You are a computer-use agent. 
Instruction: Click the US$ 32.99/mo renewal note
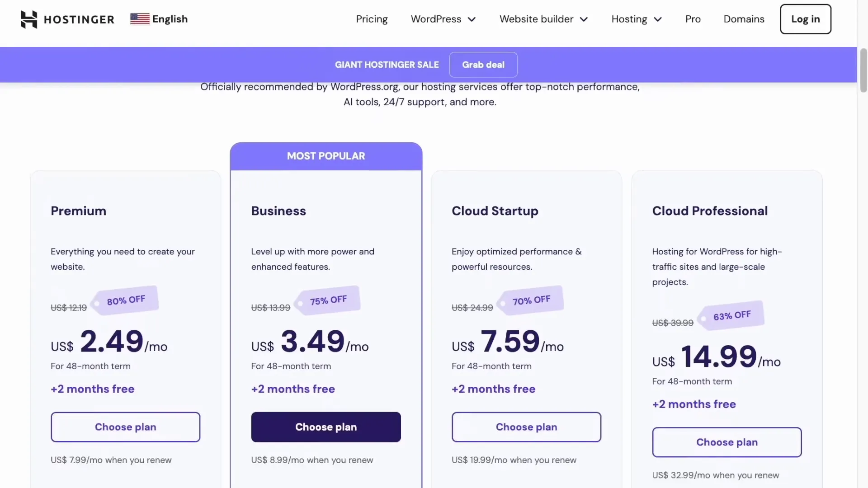[x=716, y=475]
